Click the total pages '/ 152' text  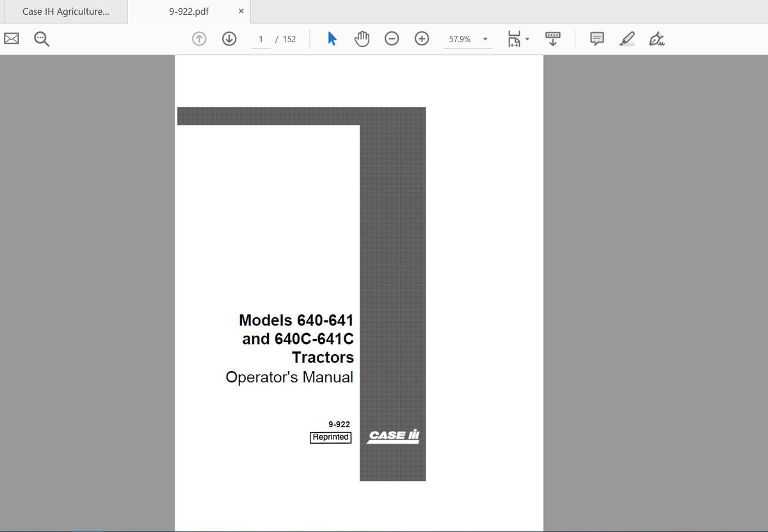click(x=285, y=39)
